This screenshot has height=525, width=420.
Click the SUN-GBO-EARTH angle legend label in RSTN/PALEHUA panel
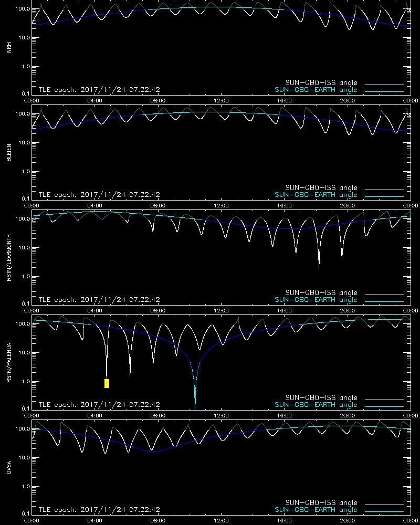click(316, 405)
